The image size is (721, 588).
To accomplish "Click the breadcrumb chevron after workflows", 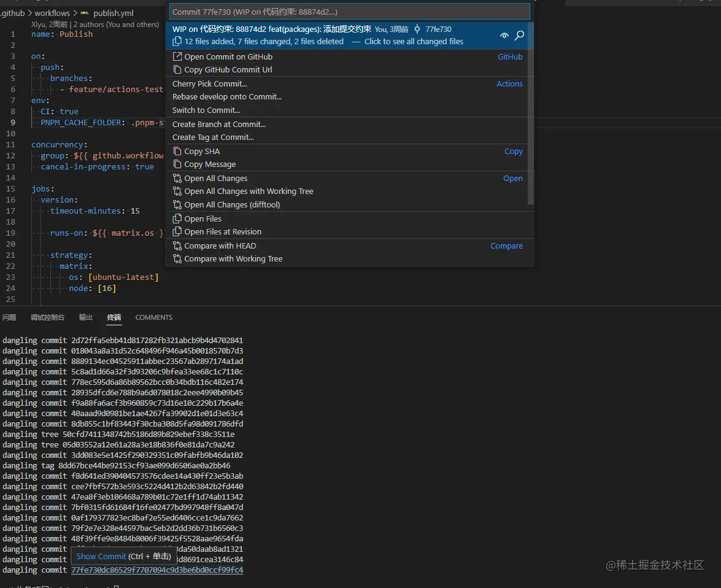I will click(x=75, y=13).
